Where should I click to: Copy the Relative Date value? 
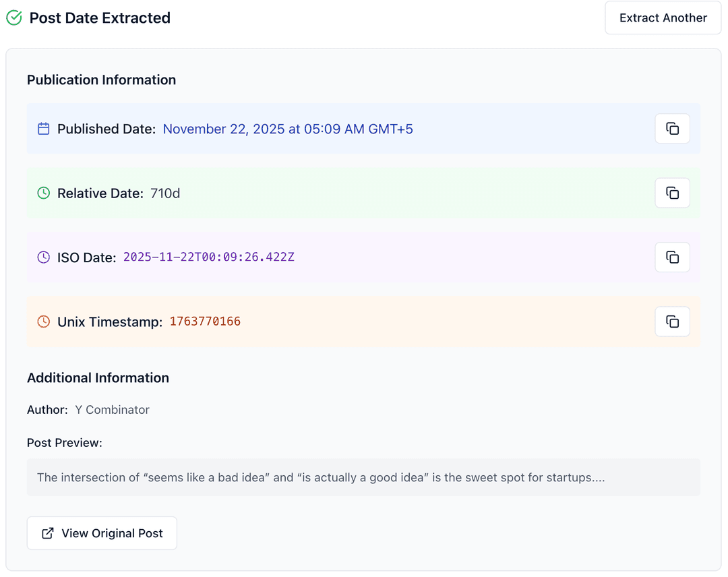[672, 193]
